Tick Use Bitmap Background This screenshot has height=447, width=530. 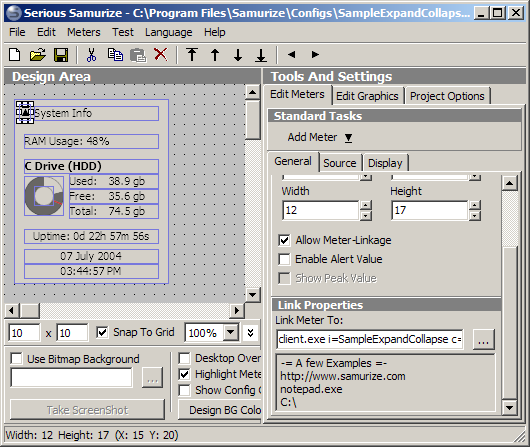point(17,358)
